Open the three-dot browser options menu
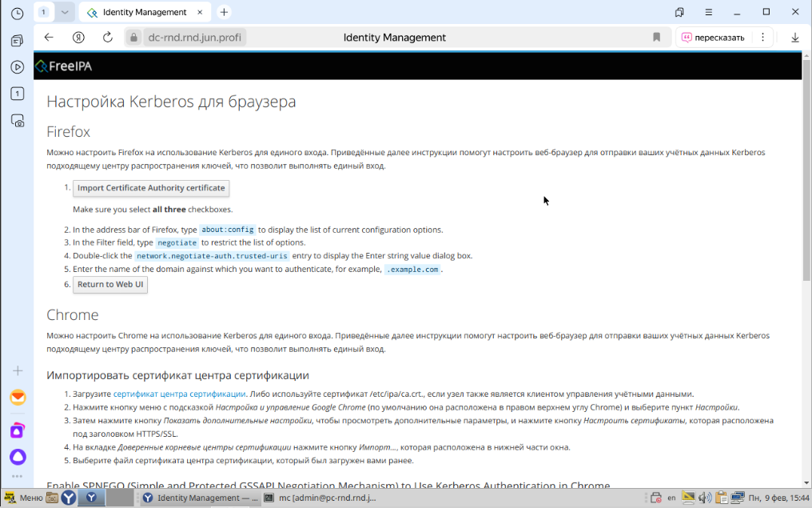 [x=763, y=37]
